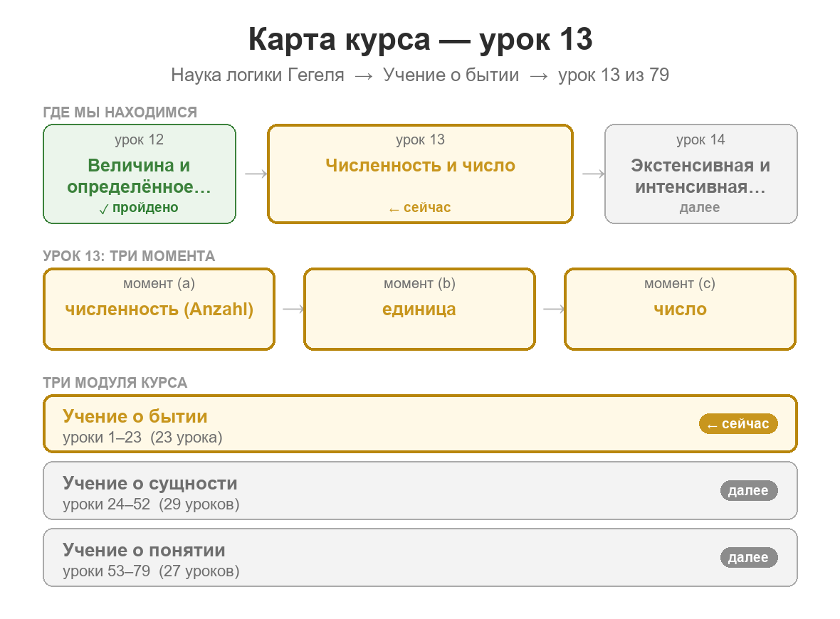Select moment (b) 'единица' card
Image resolution: width=840 pixels, height=619 pixels.
419,309
